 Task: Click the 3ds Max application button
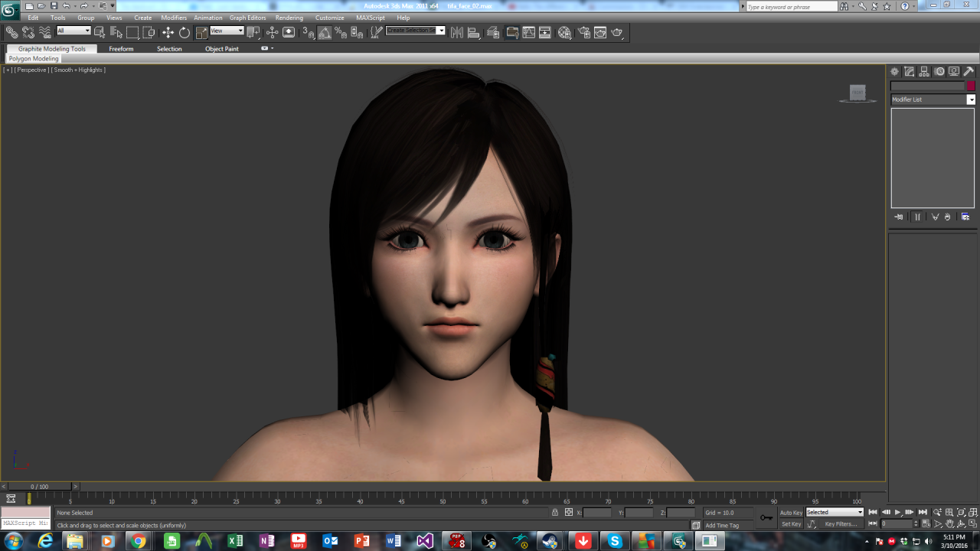pyautogui.click(x=10, y=8)
